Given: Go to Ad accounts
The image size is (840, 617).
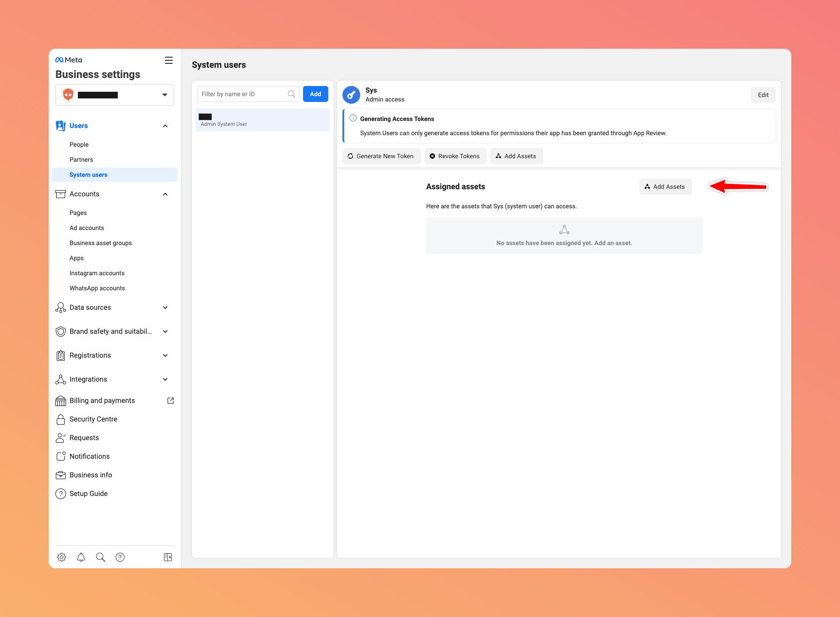Looking at the screenshot, I should (x=87, y=228).
